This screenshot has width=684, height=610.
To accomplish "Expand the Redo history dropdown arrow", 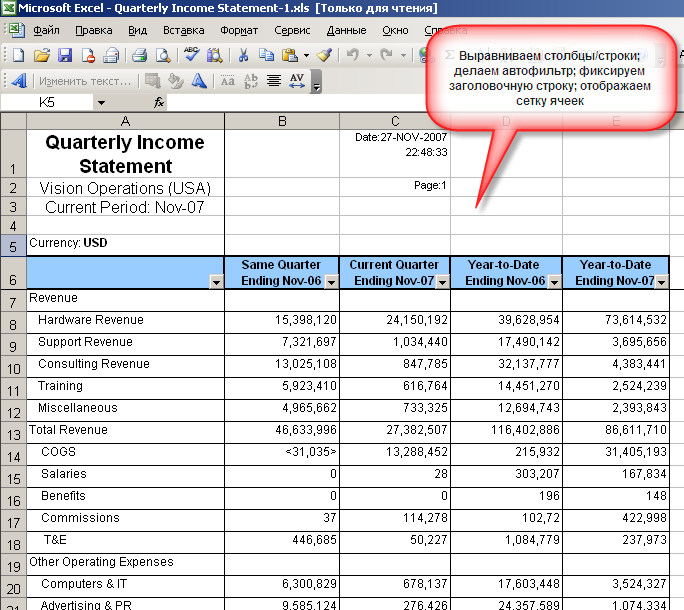I will click(403, 56).
